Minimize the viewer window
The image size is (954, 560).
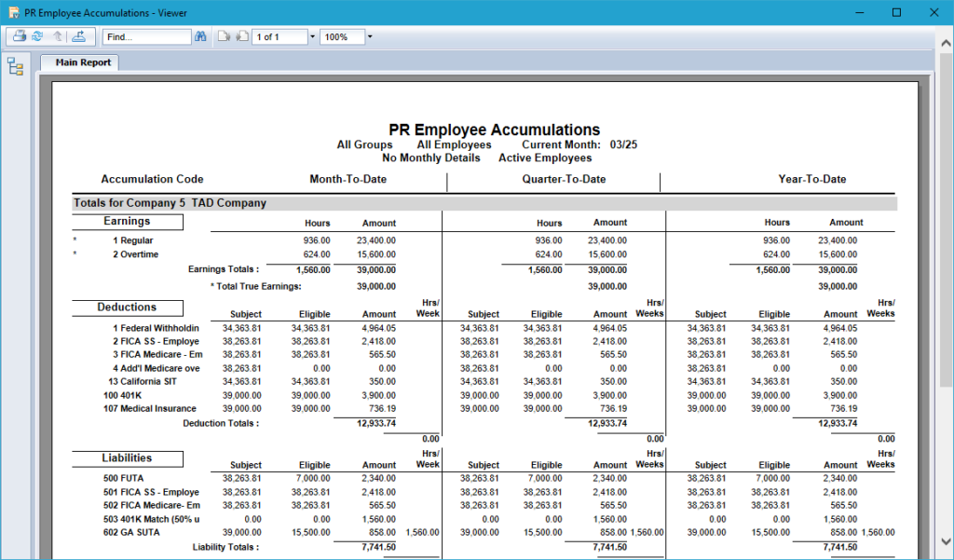tap(860, 13)
